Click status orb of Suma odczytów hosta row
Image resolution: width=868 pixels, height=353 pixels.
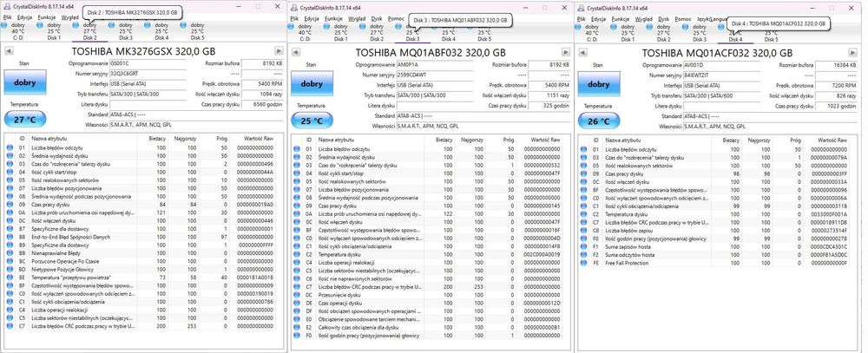583,255
